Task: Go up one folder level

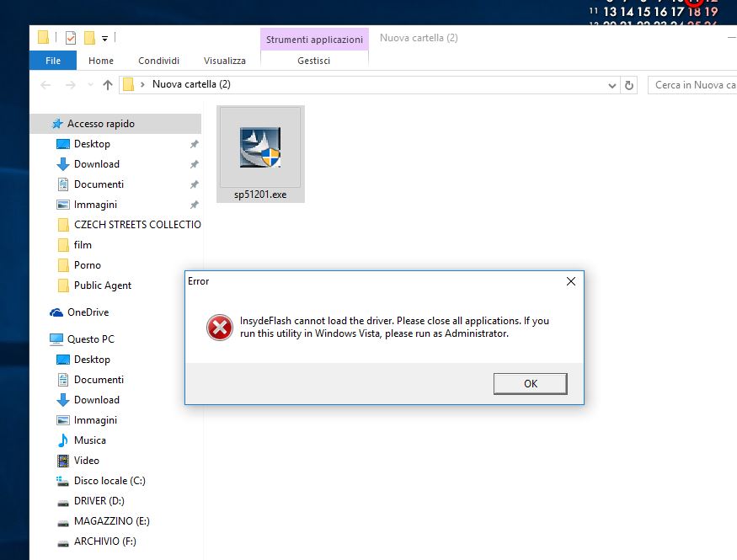Action: point(108,85)
